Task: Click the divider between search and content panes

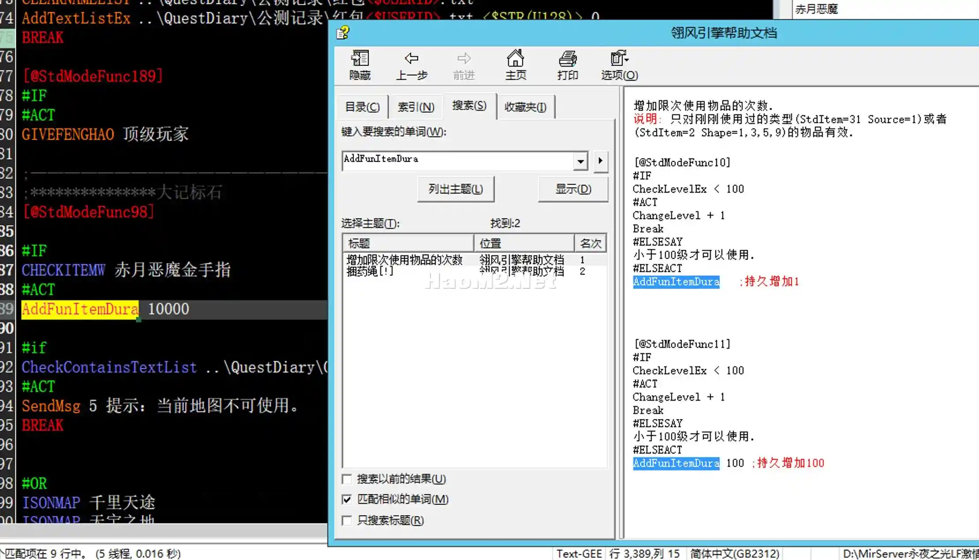Action: [621, 313]
